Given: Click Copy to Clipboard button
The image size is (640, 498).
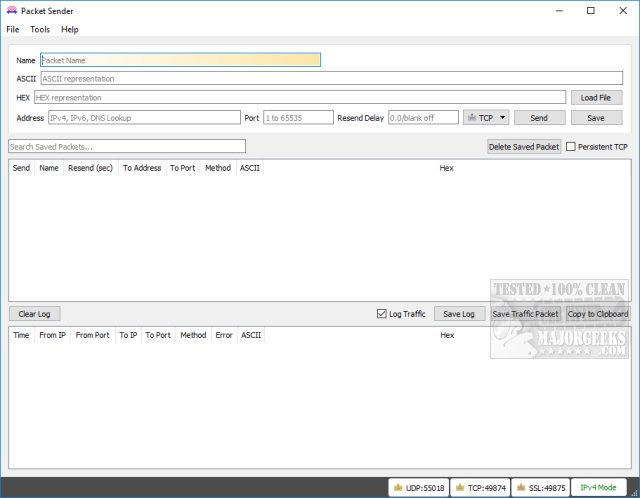Looking at the screenshot, I should click(598, 314).
